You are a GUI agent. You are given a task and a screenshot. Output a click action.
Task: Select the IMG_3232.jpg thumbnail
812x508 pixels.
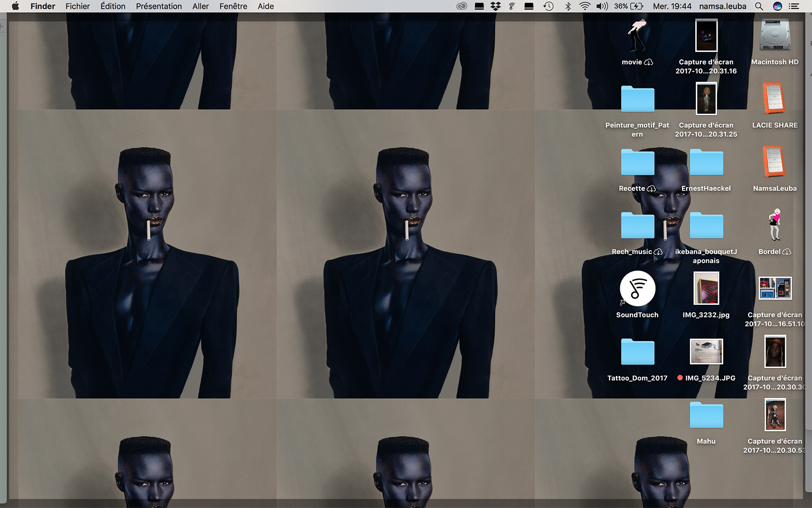[706, 288]
